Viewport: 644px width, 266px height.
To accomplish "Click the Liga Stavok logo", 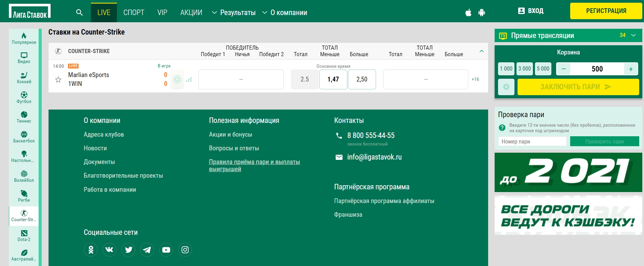I will (30, 11).
